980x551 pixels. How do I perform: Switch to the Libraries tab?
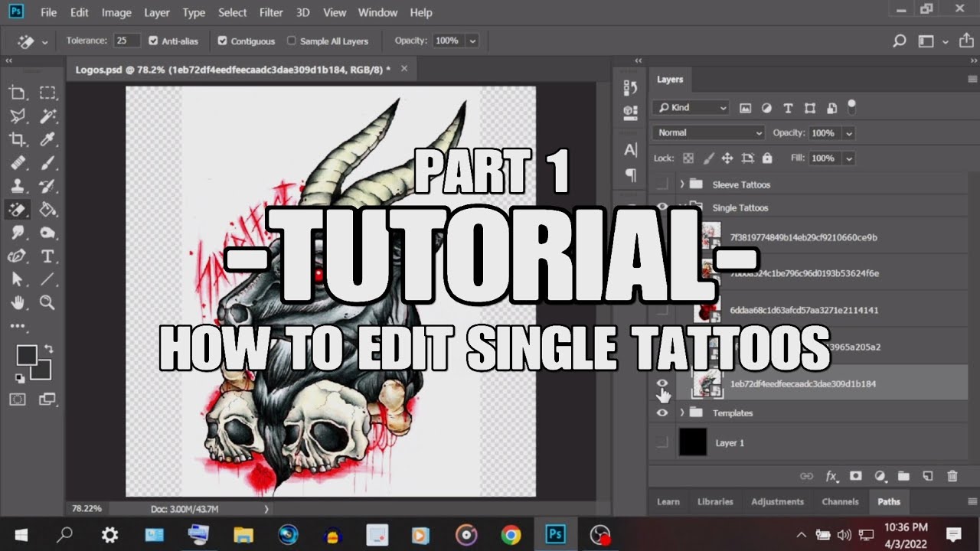point(715,502)
